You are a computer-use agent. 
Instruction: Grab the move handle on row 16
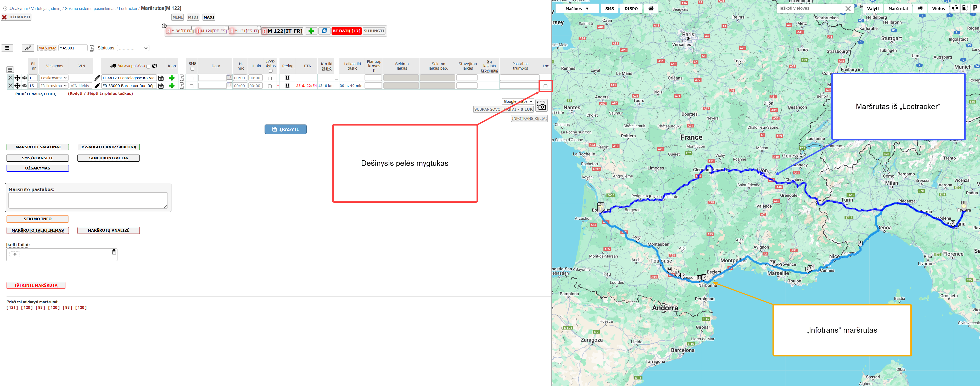(x=17, y=86)
